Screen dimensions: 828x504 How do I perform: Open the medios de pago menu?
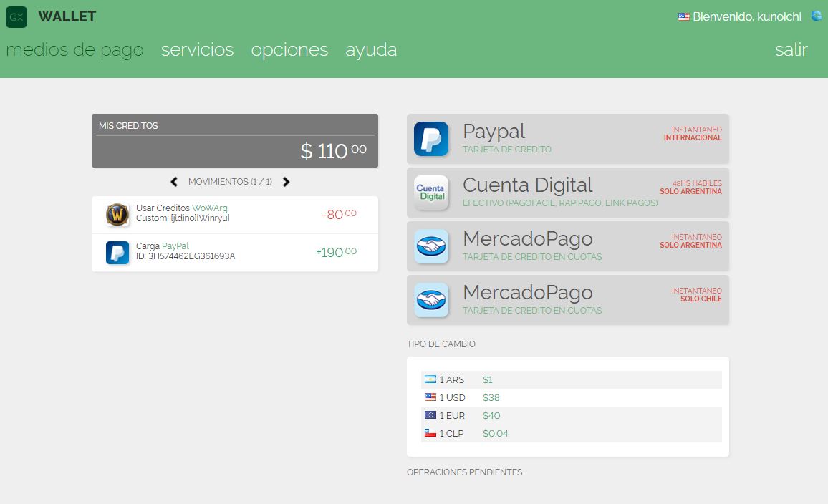(x=74, y=49)
